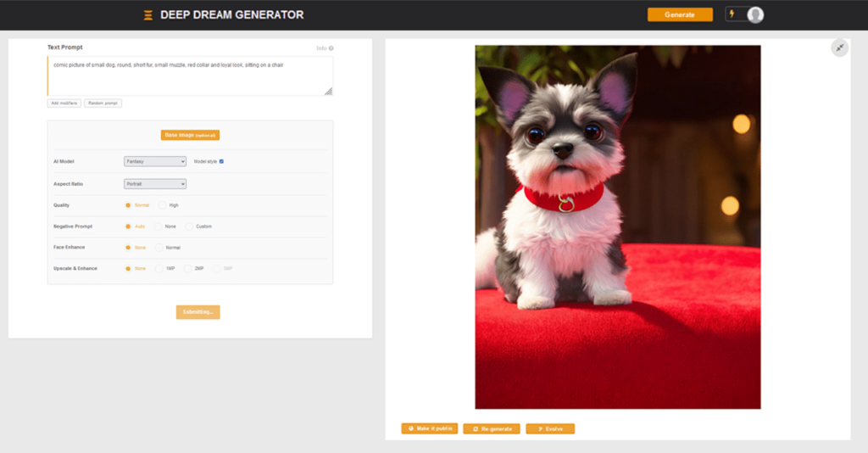Click the generated puppy image
The image size is (868, 453).
[617, 226]
